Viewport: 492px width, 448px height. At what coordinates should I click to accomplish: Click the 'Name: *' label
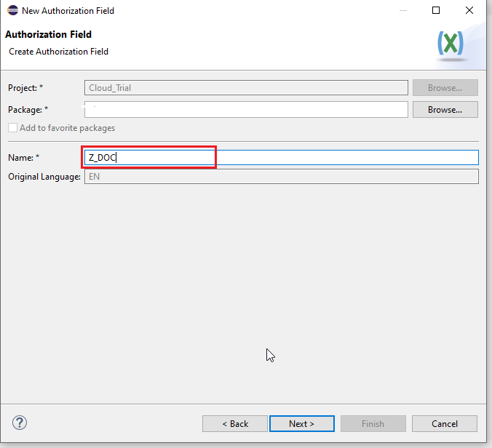pyautogui.click(x=24, y=157)
